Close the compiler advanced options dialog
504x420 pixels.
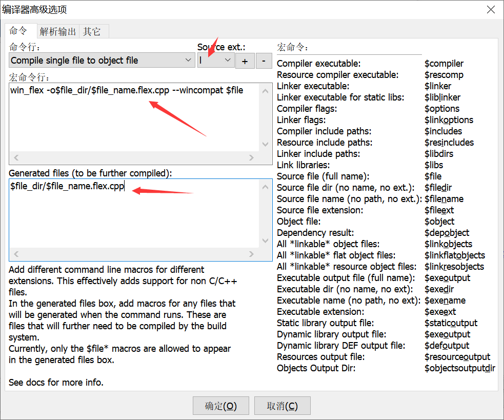(x=491, y=9)
